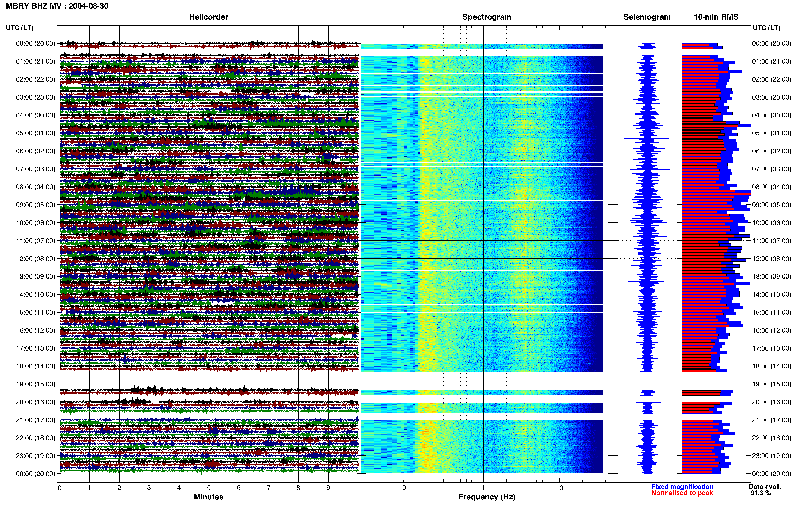Click right time label '16:00 (12:00)'
The width and height of the screenshot is (812, 508).
pyautogui.click(x=772, y=330)
